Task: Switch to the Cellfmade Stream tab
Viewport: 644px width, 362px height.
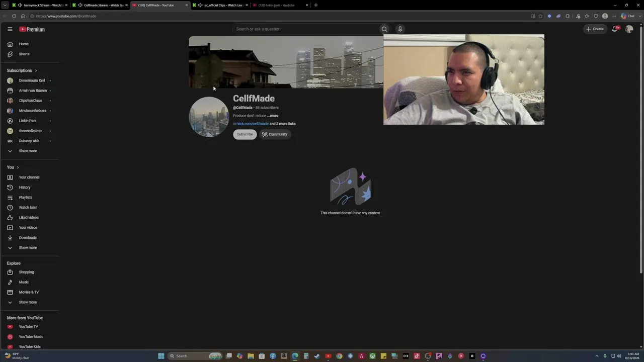Action: click(100, 5)
